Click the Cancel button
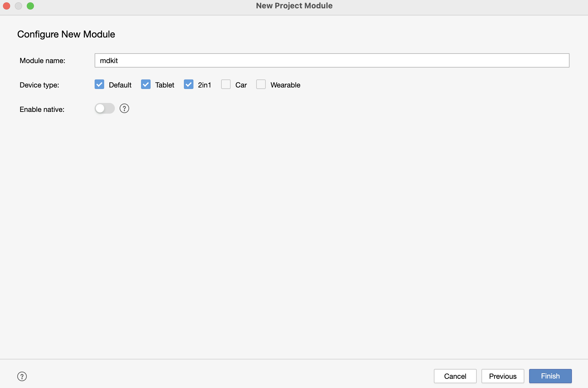 coord(455,376)
